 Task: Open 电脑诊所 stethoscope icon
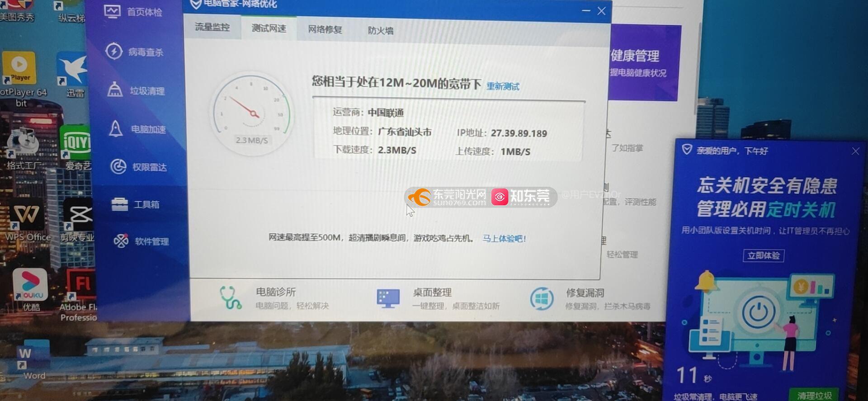coord(231,297)
